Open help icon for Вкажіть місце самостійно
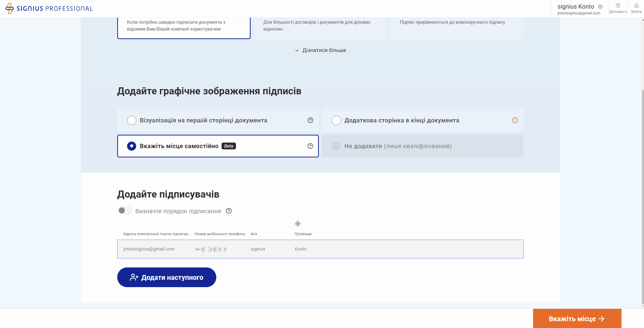 click(x=310, y=146)
